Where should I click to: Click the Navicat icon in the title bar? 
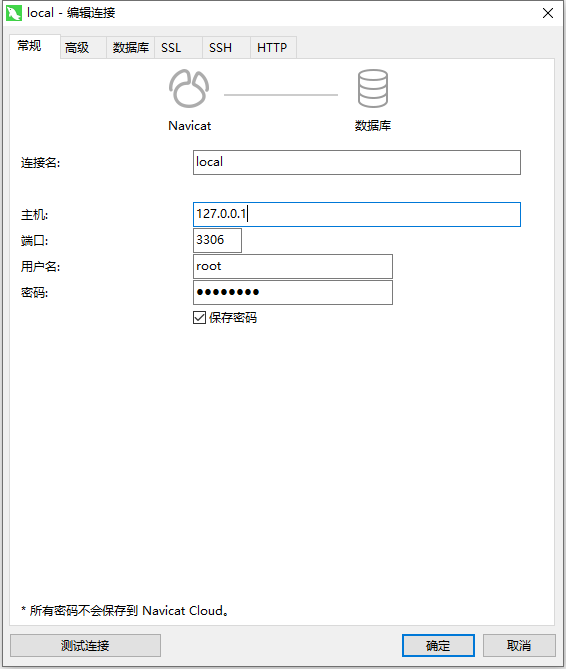click(14, 13)
